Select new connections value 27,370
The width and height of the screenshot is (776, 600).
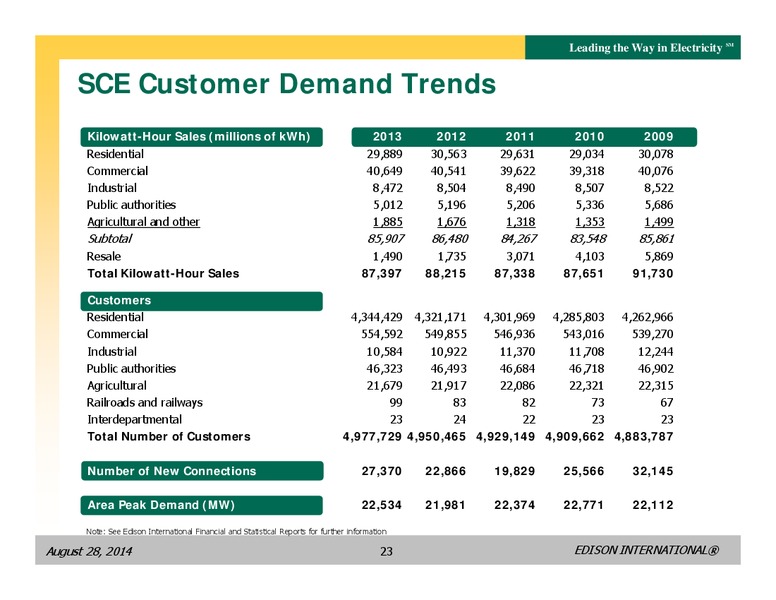[382, 471]
